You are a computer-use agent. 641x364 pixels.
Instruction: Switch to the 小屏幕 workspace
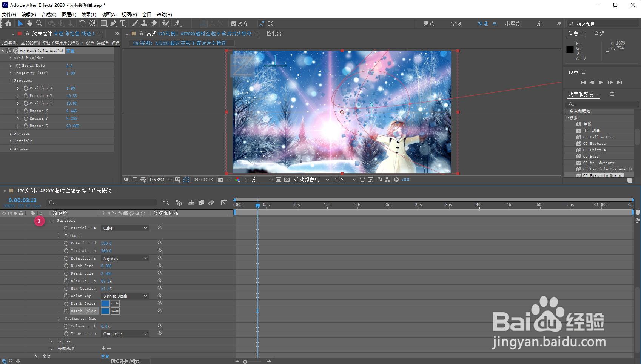pyautogui.click(x=513, y=23)
